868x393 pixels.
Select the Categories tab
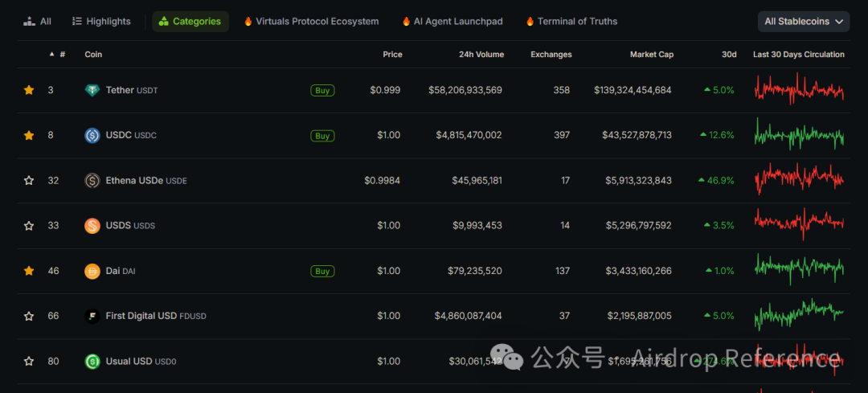coord(190,22)
